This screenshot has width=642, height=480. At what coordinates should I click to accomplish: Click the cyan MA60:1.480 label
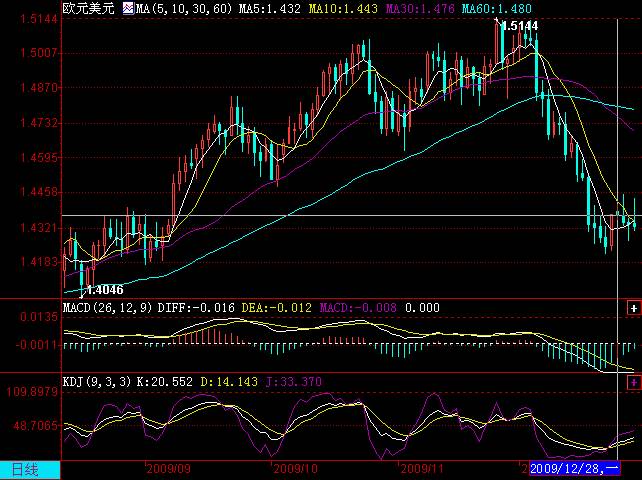(497, 8)
